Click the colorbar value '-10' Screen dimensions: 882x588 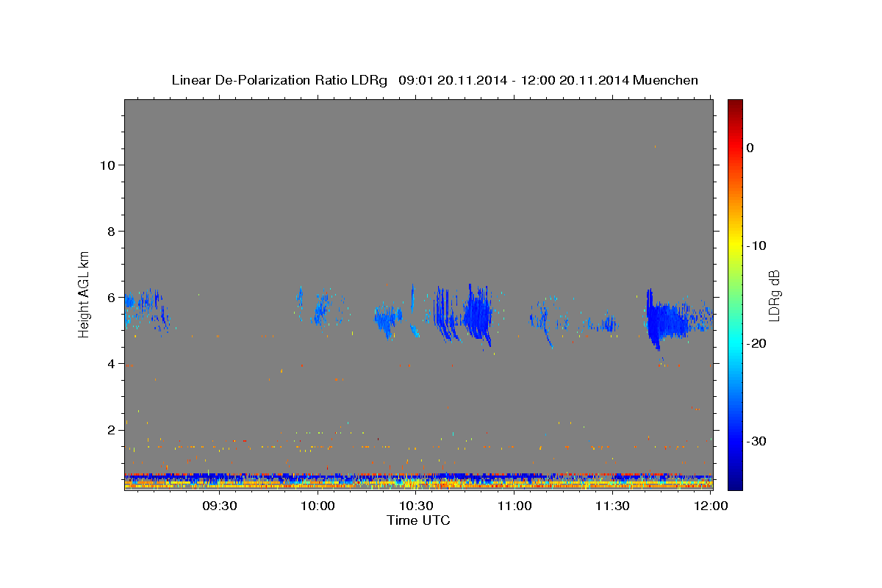[x=756, y=245]
